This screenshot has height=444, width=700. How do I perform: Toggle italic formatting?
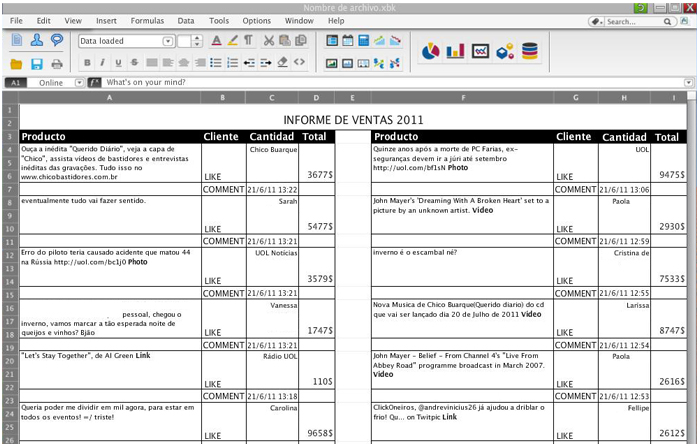103,62
